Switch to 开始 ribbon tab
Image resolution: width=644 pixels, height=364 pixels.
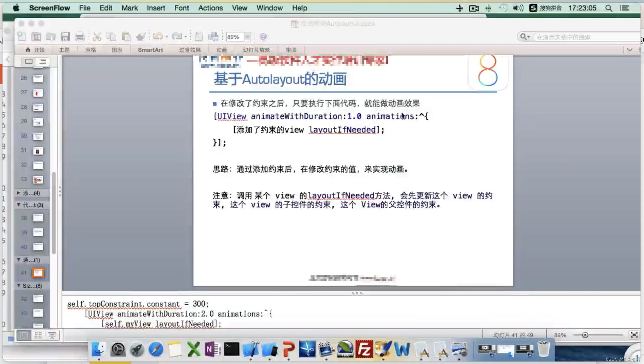35,50
